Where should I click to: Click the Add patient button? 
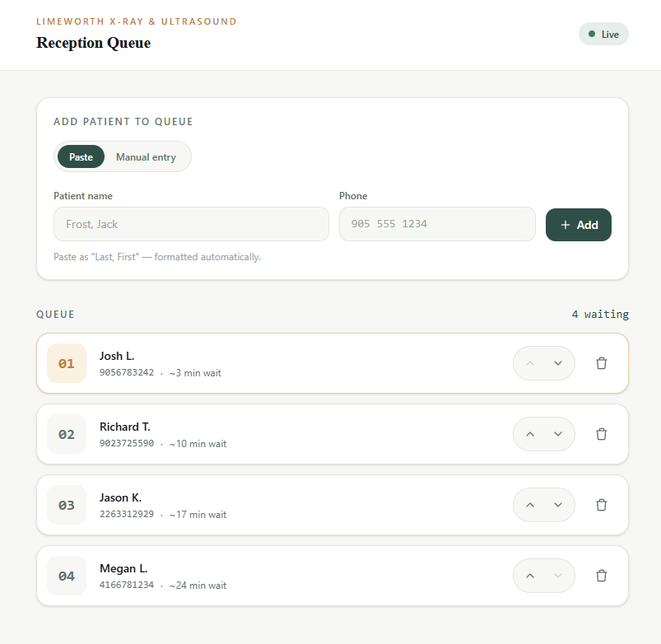point(579,225)
